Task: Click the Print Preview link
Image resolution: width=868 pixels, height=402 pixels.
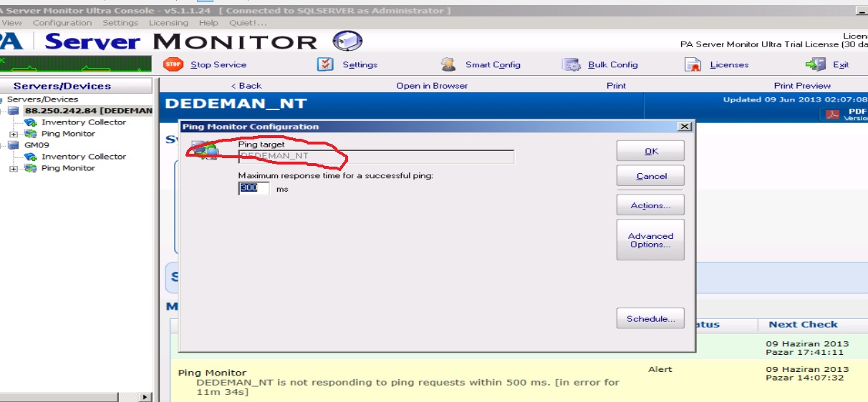Action: tap(802, 86)
